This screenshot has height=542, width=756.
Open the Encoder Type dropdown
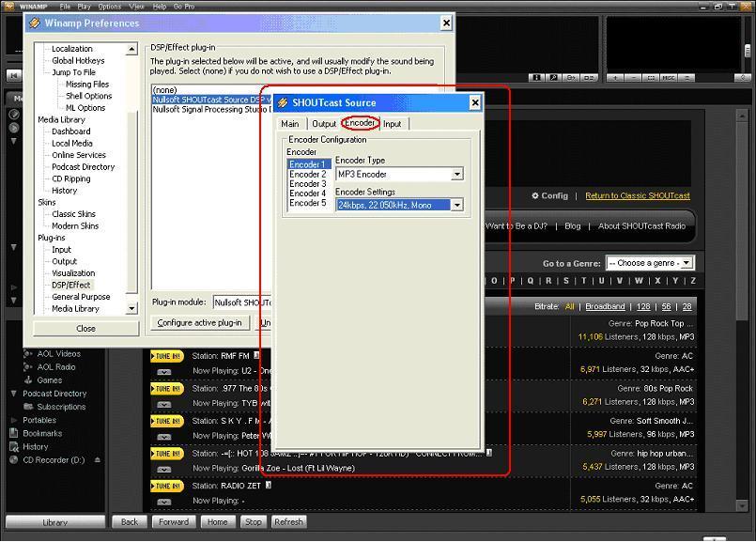pyautogui.click(x=456, y=174)
